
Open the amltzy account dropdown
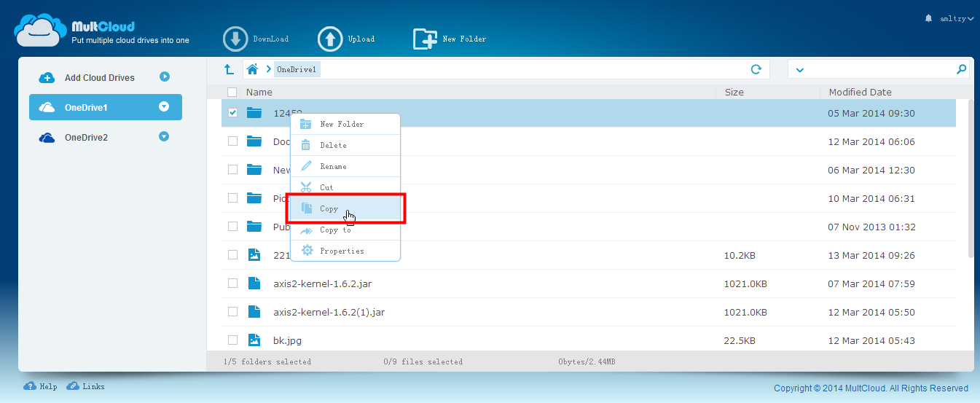tap(956, 19)
